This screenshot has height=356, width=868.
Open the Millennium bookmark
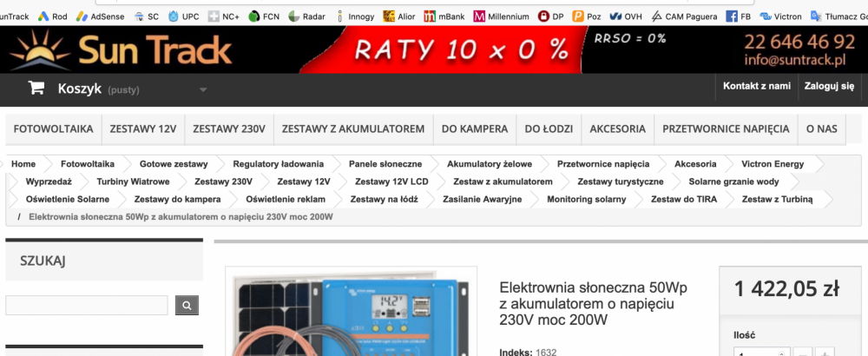point(501,16)
